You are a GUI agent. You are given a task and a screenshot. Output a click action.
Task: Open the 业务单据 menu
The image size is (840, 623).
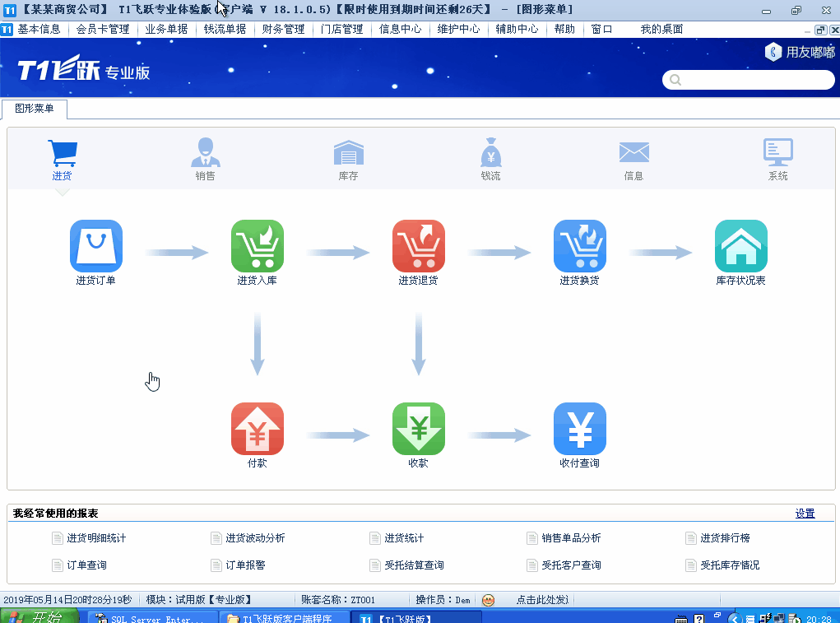tap(167, 29)
